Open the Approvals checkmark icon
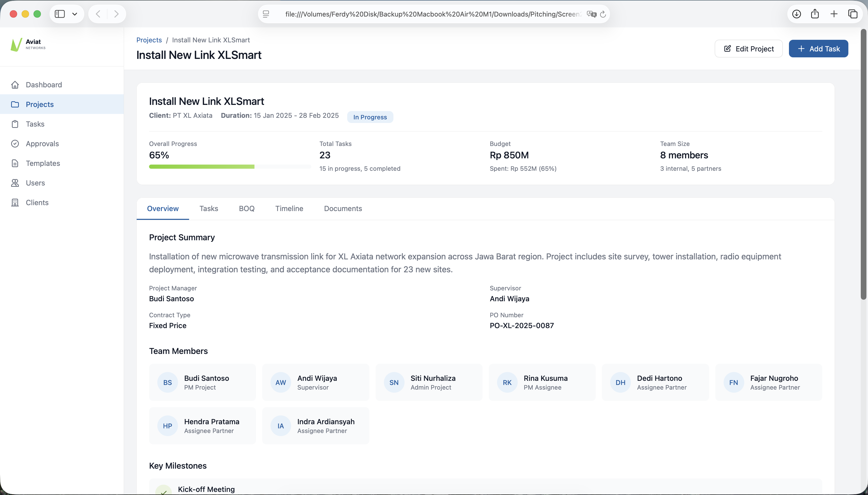Viewport: 868px width, 495px height. pos(15,144)
